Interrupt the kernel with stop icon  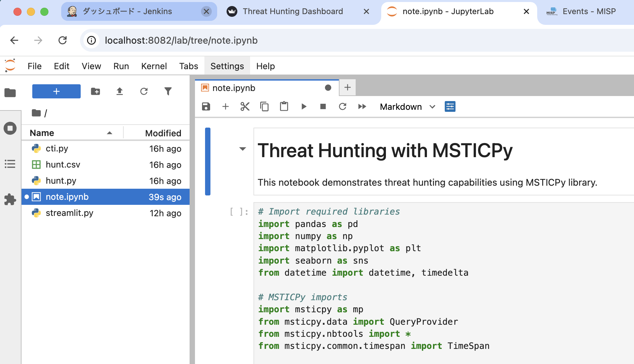(x=323, y=106)
